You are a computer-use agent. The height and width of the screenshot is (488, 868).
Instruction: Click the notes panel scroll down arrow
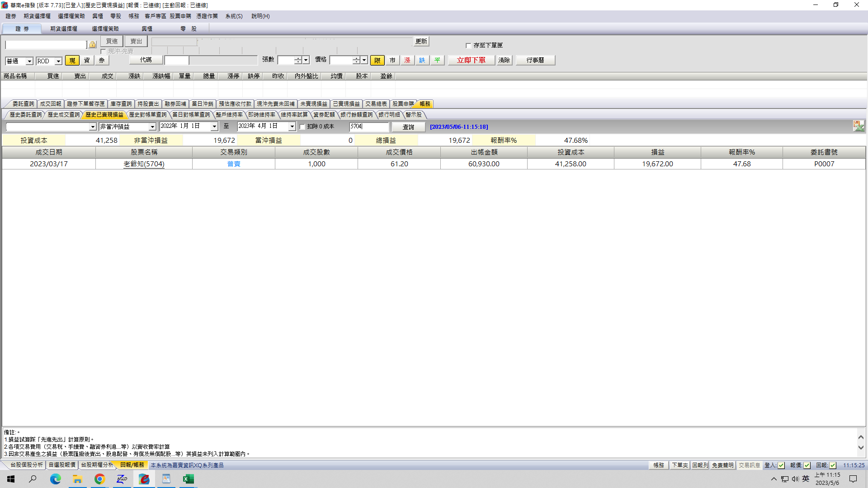click(x=861, y=448)
